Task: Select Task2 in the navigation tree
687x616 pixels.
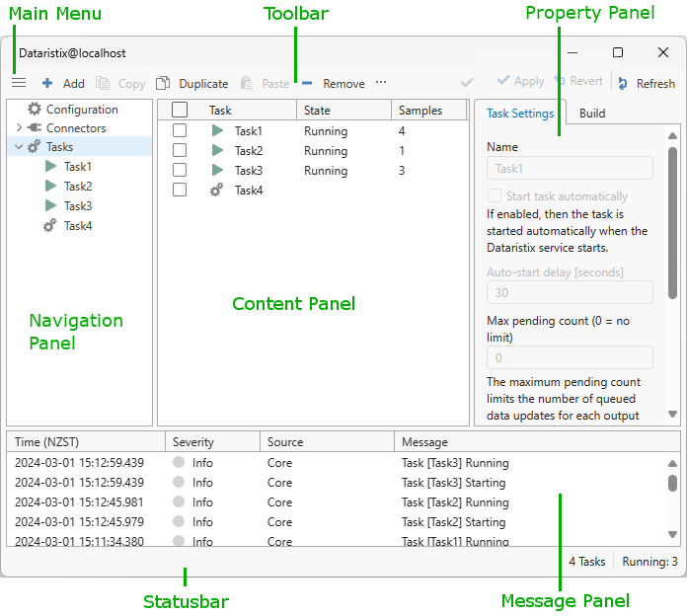Action: click(x=77, y=187)
